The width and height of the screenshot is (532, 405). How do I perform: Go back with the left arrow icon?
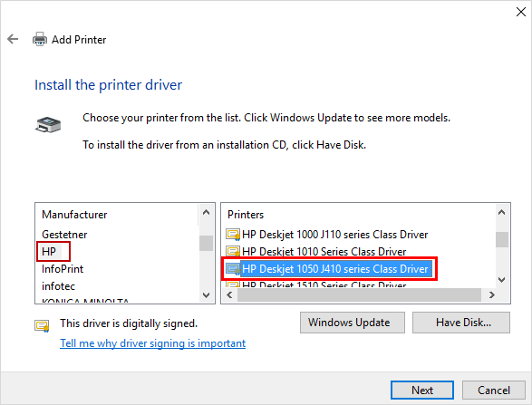[x=13, y=39]
